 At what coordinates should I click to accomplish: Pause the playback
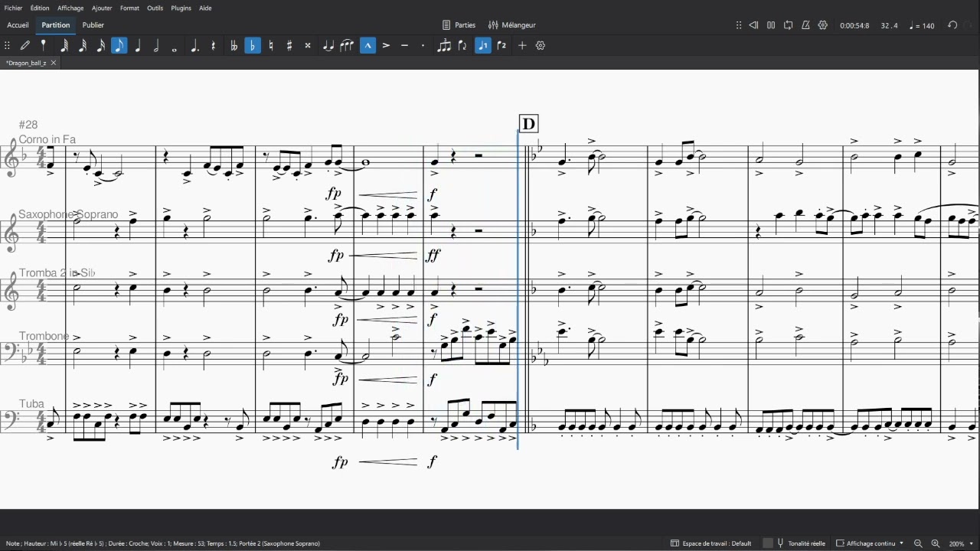771,25
